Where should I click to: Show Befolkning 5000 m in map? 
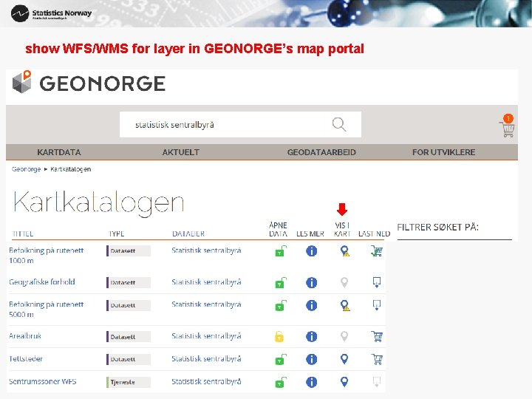click(x=345, y=305)
